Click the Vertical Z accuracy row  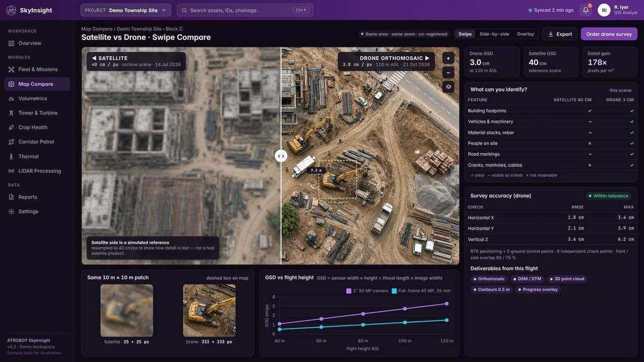pyautogui.click(x=551, y=240)
